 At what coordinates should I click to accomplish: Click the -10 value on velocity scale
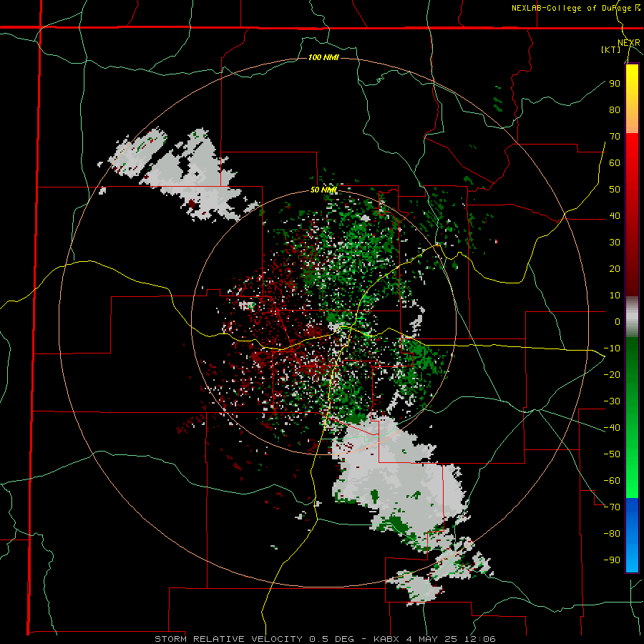(612, 348)
